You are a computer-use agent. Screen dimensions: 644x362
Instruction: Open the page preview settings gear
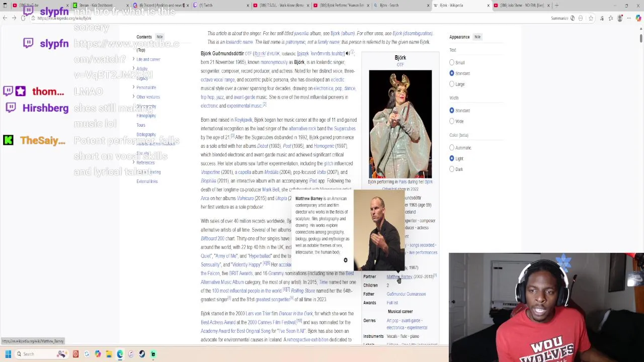pyautogui.click(x=345, y=260)
